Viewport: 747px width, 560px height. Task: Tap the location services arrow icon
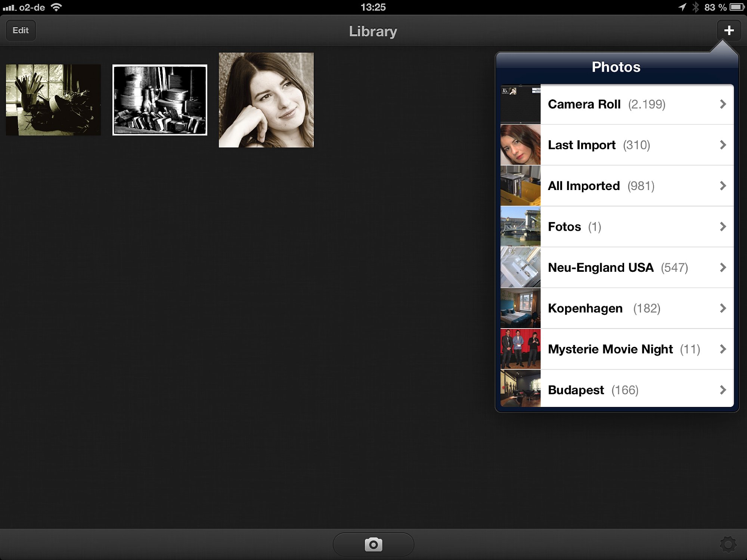click(682, 7)
